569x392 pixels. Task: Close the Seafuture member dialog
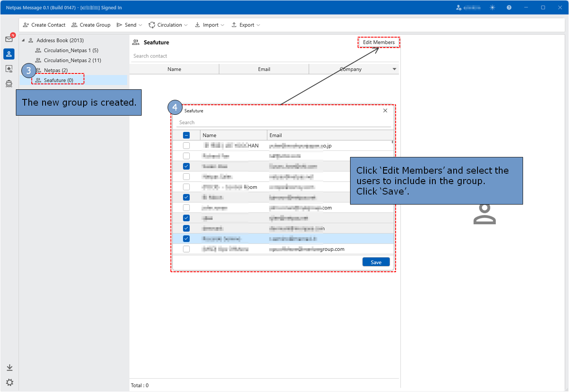[x=385, y=111]
